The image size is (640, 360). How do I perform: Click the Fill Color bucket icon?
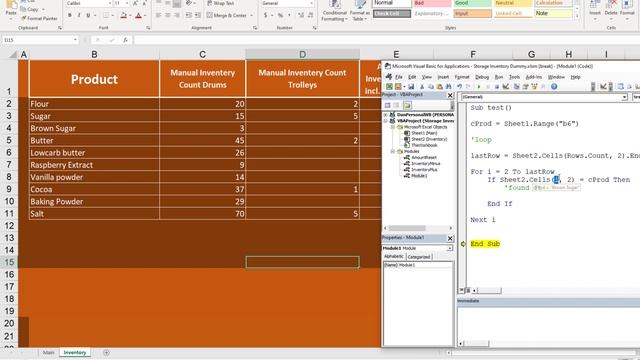(123, 16)
